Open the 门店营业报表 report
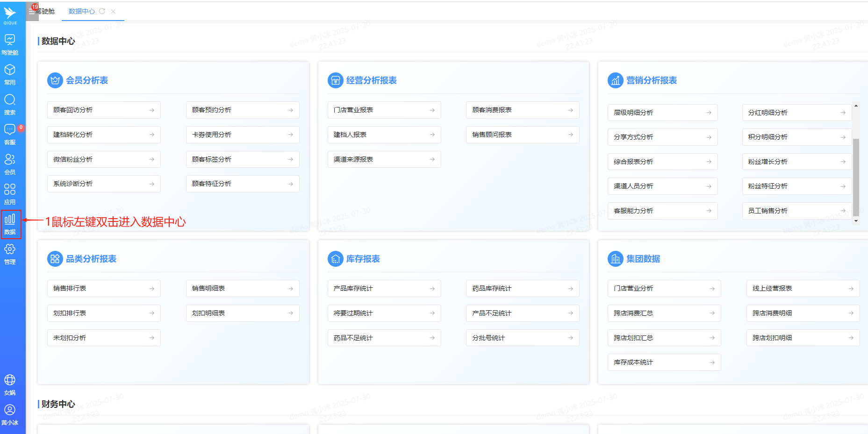The height and width of the screenshot is (434, 868). tap(384, 110)
